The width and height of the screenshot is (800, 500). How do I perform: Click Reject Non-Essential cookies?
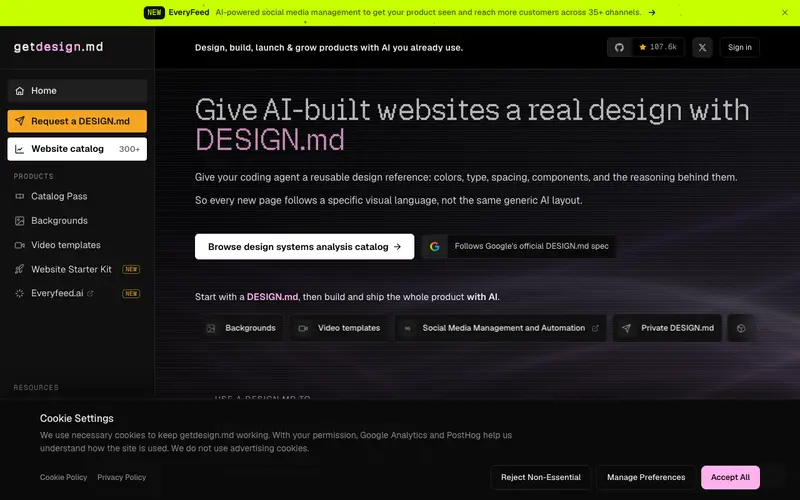click(540, 478)
